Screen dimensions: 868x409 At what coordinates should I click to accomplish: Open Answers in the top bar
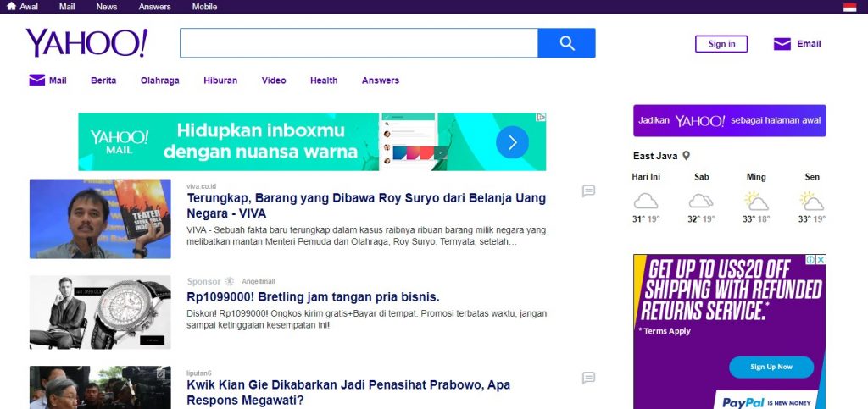(154, 7)
